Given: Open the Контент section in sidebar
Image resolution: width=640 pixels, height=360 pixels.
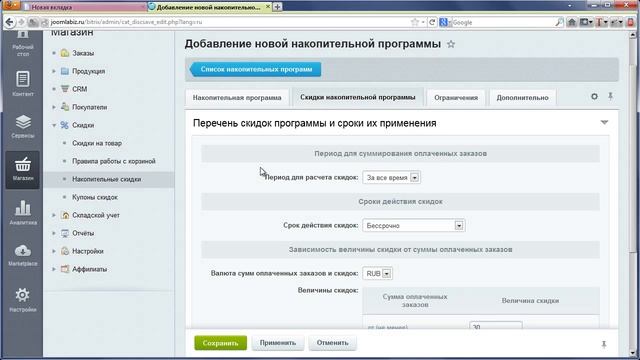Looking at the screenshot, I should coord(22,84).
